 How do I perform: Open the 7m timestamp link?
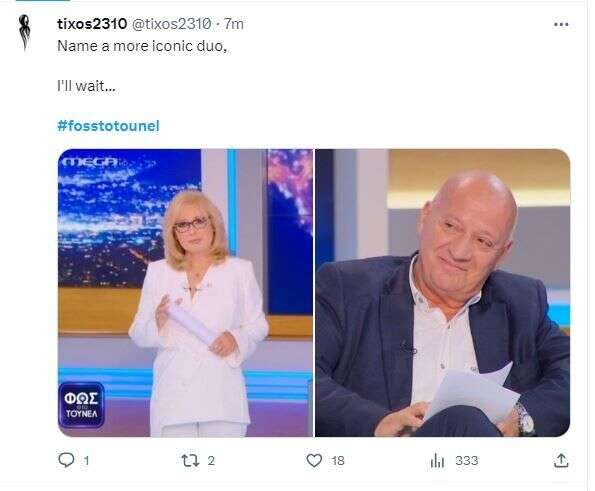click(x=233, y=24)
